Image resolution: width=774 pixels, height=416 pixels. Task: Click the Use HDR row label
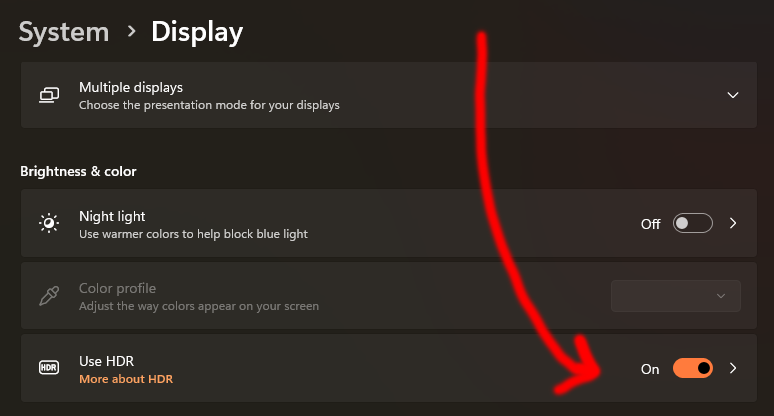pos(106,361)
